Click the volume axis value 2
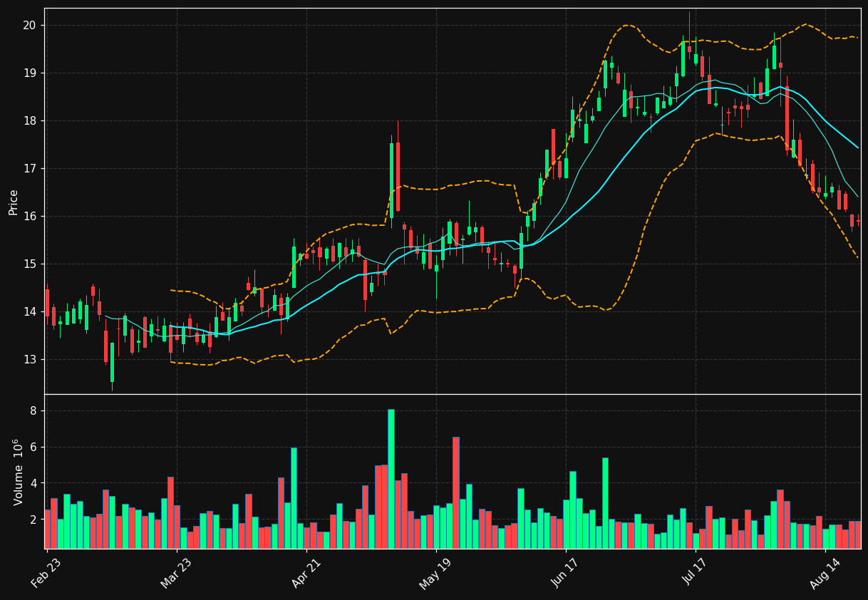 (33, 519)
